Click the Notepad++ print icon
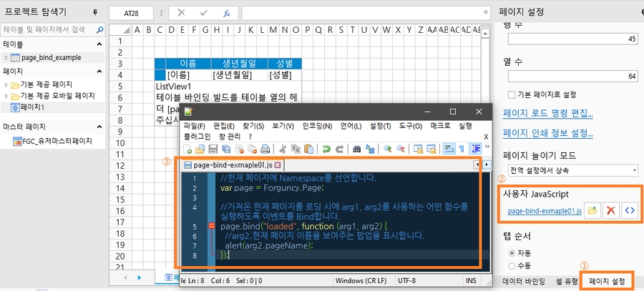This screenshot has height=291, width=644. 264,149
